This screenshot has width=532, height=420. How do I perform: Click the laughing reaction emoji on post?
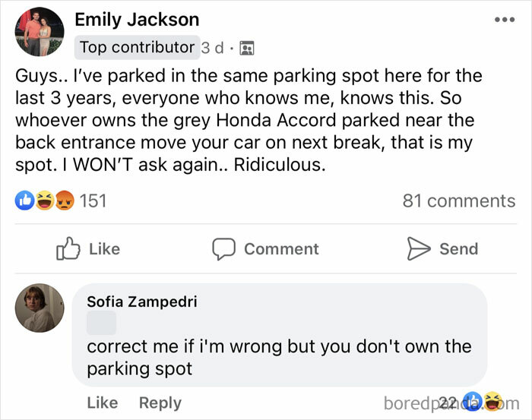(45, 201)
